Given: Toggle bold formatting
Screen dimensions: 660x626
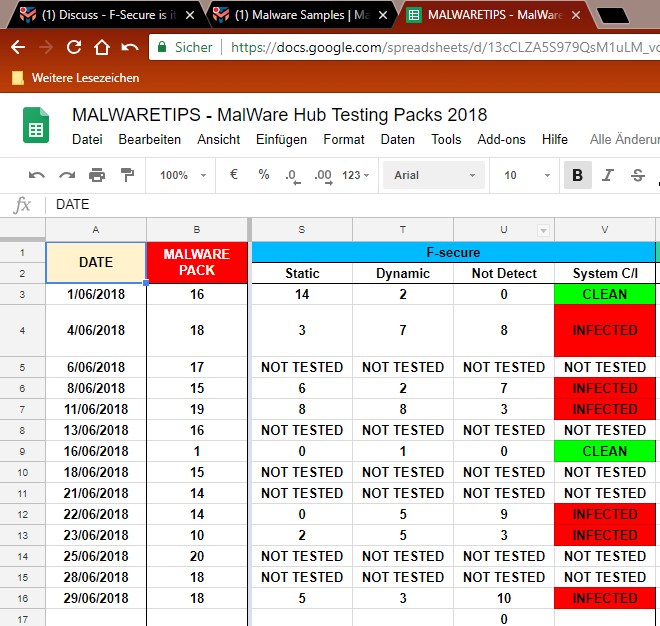Looking at the screenshot, I should (x=577, y=175).
